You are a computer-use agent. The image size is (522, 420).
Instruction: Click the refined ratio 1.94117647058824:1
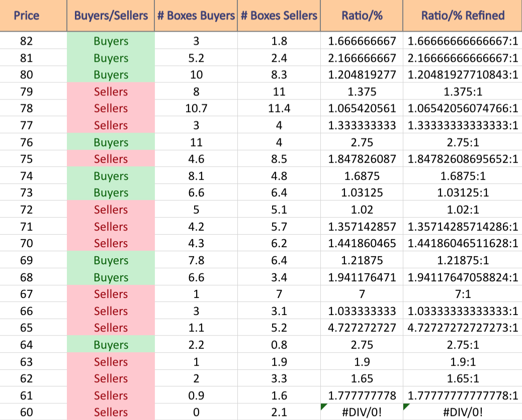point(463,277)
